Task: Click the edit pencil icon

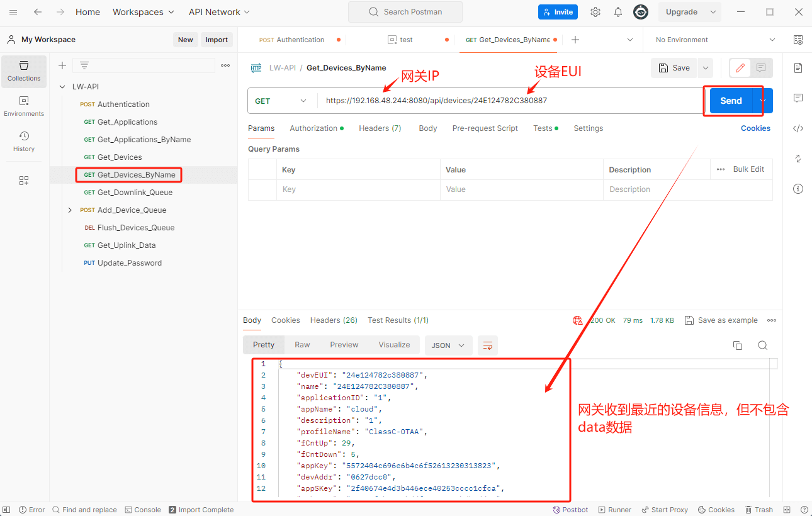Action: (x=740, y=68)
